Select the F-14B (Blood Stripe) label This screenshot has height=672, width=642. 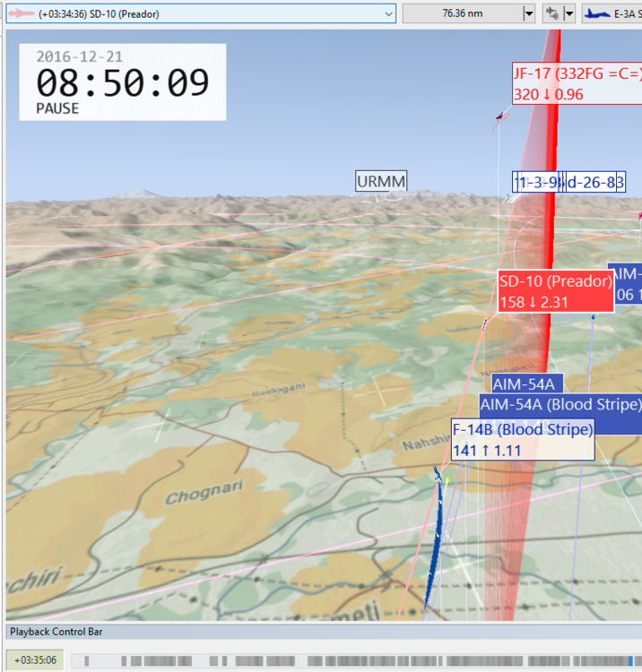click(524, 440)
